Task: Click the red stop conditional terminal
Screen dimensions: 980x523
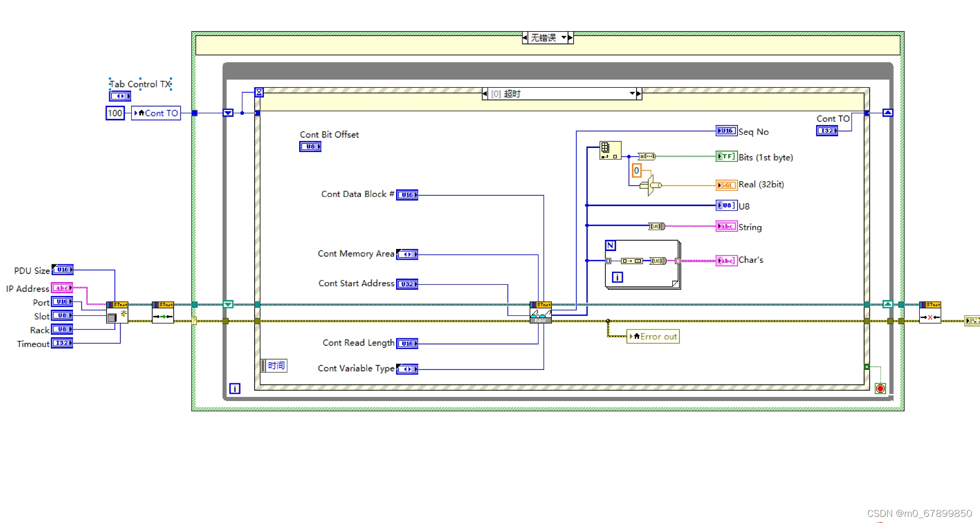Action: point(880,388)
